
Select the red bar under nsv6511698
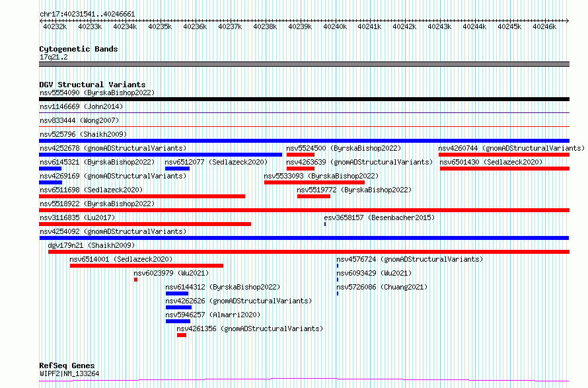(x=142, y=196)
